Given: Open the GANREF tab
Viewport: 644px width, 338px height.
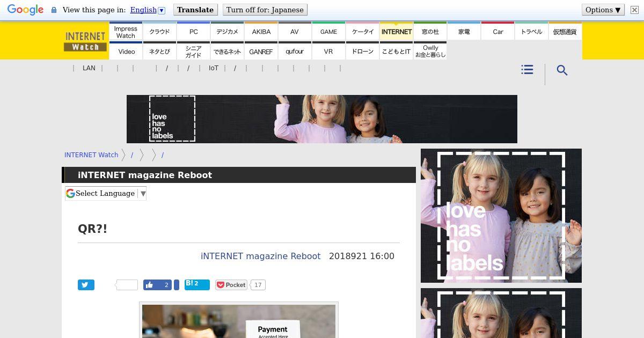Looking at the screenshot, I should pos(261,52).
